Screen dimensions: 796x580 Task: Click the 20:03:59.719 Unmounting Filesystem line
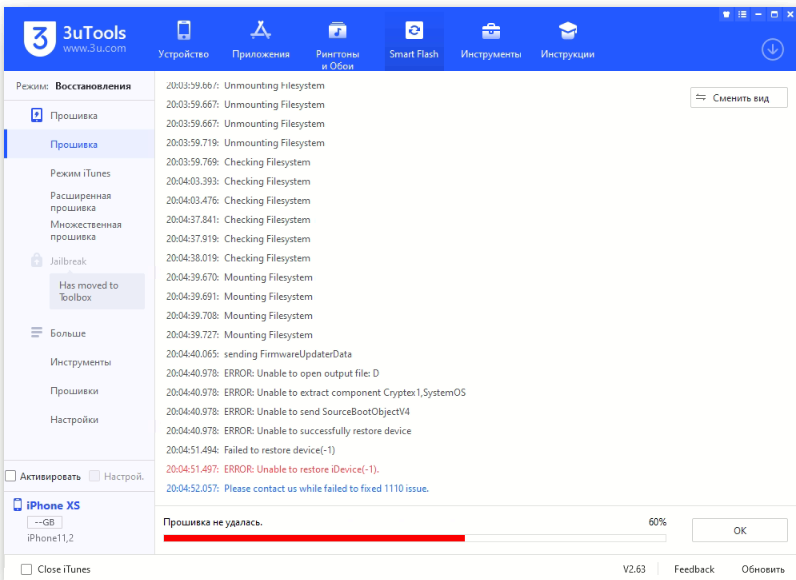click(x=245, y=143)
